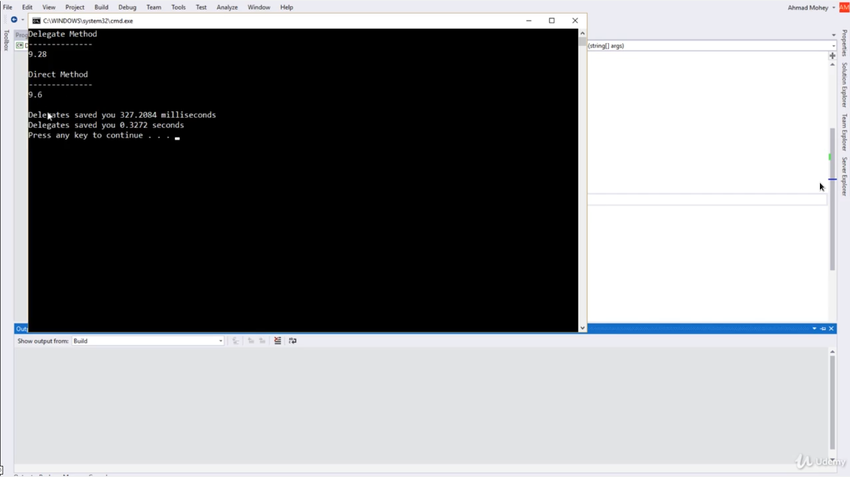Click the Output panel auto-hide pin icon
Viewport: 850px width, 477px height.
tap(823, 328)
